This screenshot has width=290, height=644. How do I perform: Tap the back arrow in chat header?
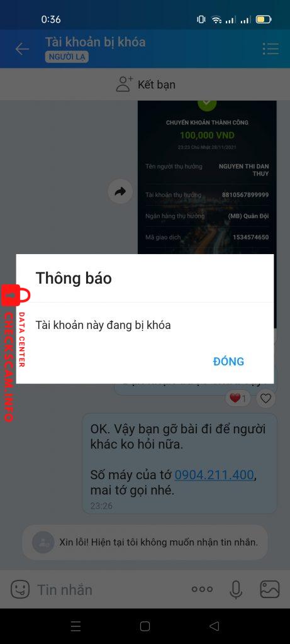[22, 49]
